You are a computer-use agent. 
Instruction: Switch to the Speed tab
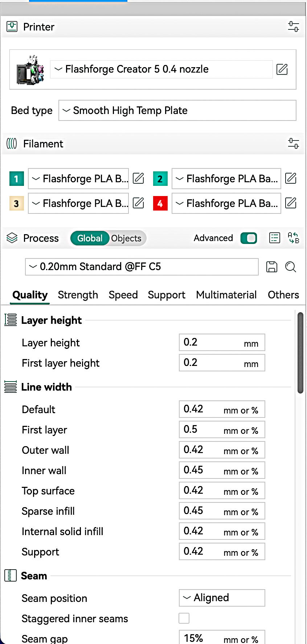click(123, 295)
